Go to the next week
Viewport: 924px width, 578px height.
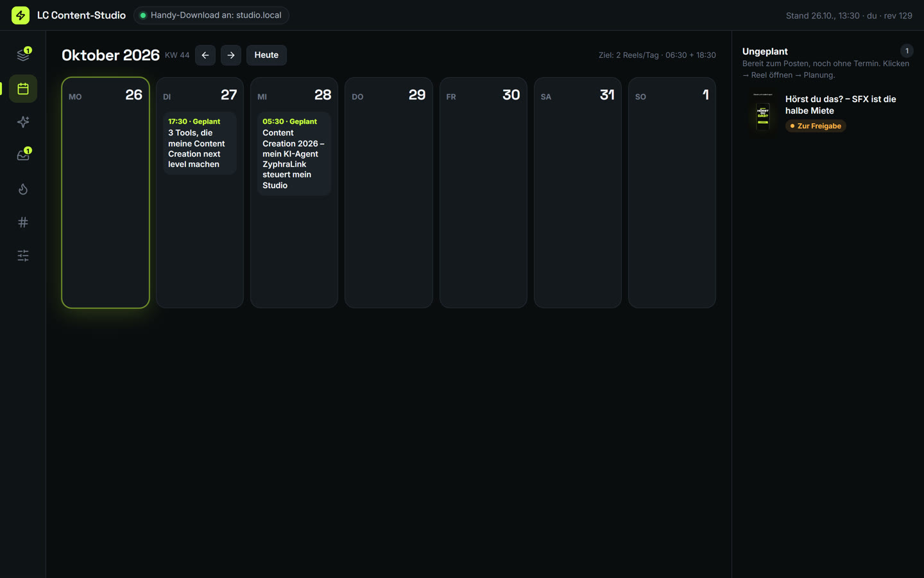231,55
